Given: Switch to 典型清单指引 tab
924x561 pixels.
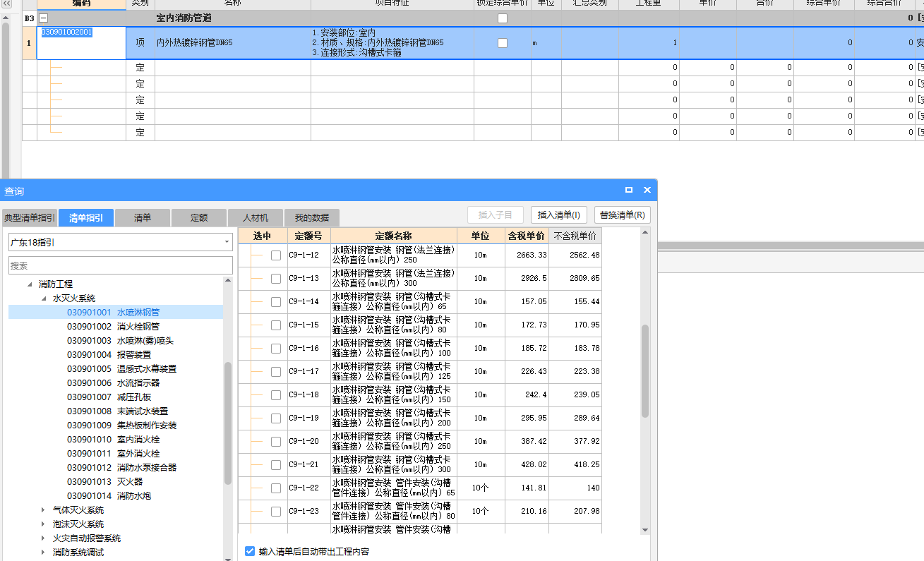Looking at the screenshot, I should tap(29, 218).
